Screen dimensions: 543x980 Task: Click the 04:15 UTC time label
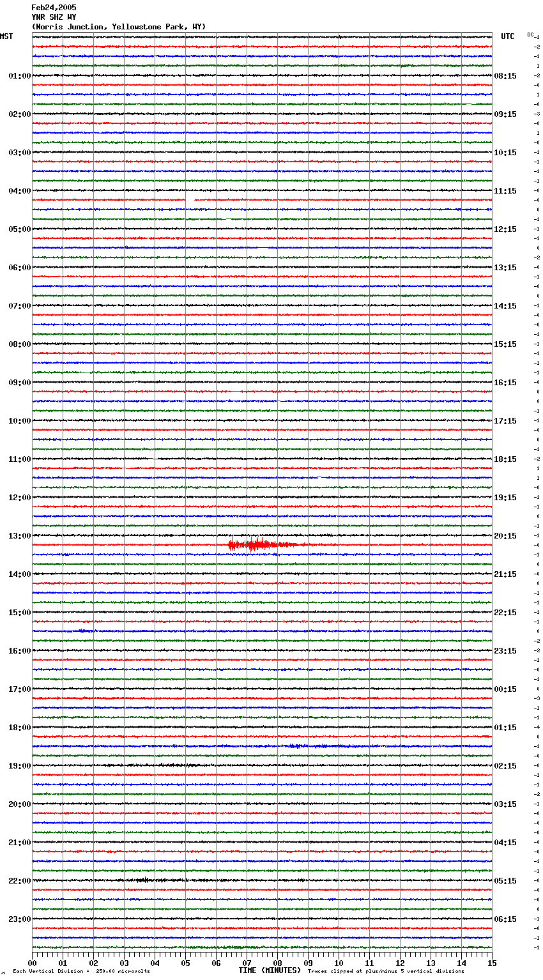(x=505, y=843)
